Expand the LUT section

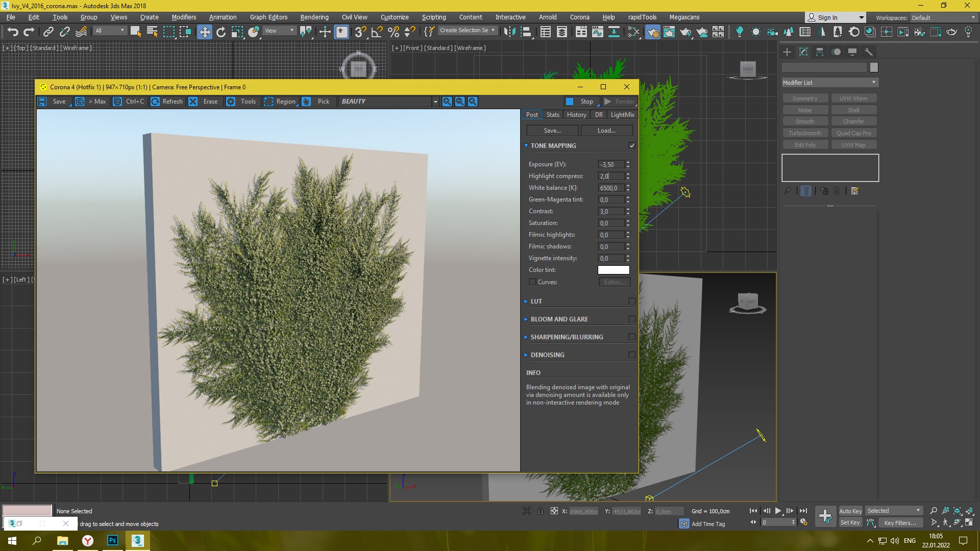[x=526, y=302]
